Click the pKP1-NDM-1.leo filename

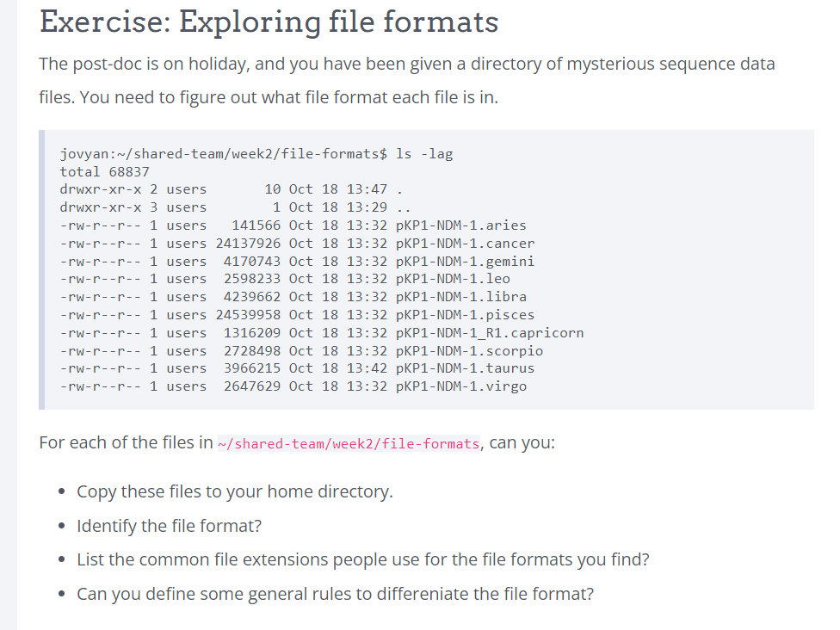point(453,279)
